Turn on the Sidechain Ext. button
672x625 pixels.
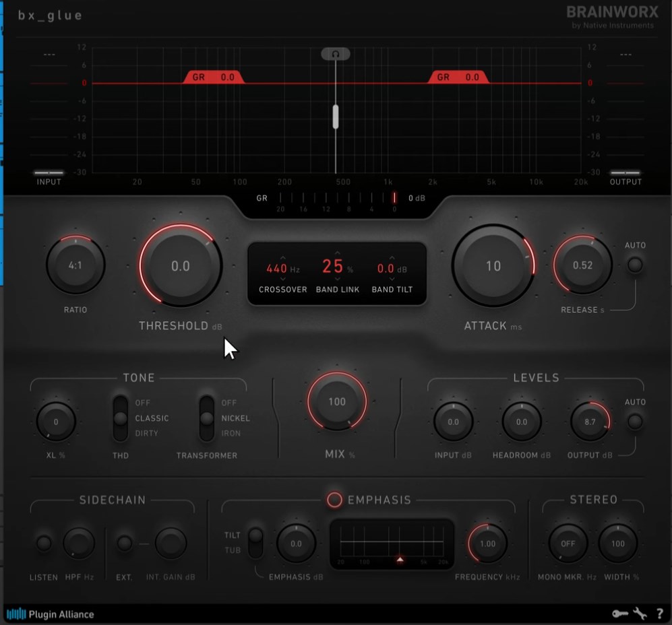pyautogui.click(x=124, y=544)
